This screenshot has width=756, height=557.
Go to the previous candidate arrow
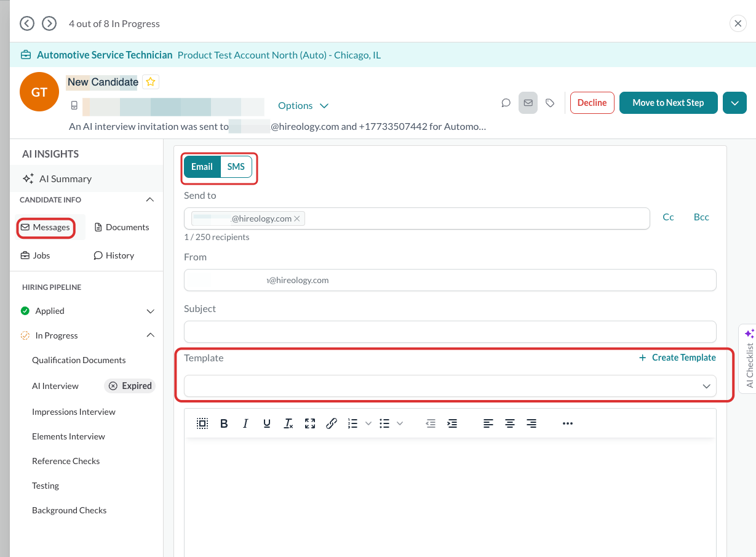[x=27, y=23]
